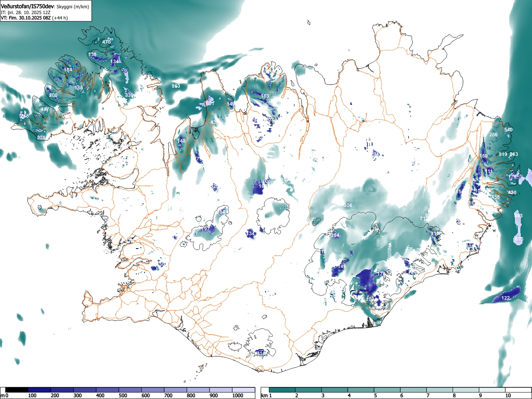Click the 200 visibility value
Screen dimensions: 532x399
53,95
